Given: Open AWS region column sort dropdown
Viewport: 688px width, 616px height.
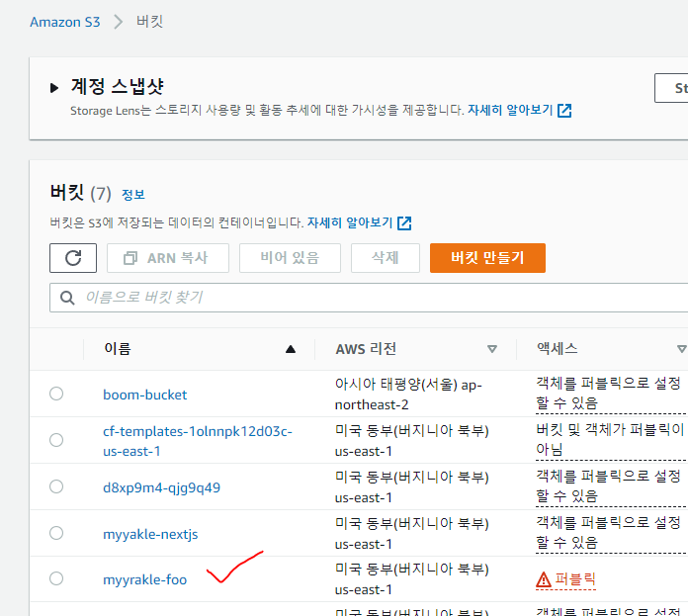Looking at the screenshot, I should pos(491,349).
